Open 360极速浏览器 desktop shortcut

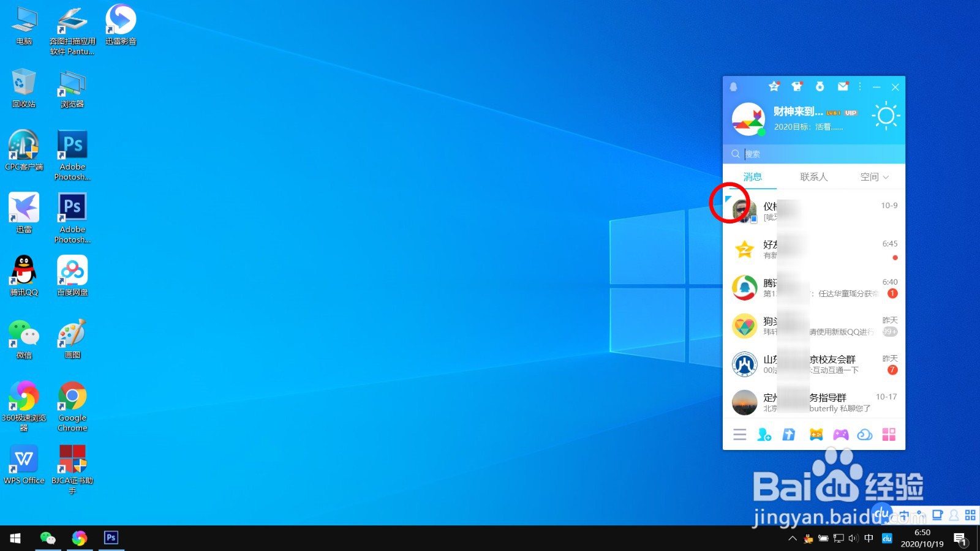tap(24, 405)
